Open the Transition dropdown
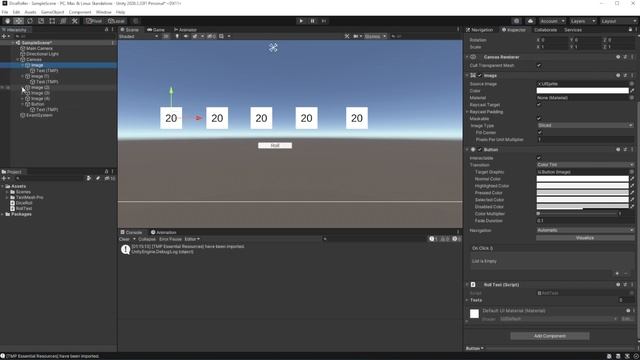 coord(585,165)
